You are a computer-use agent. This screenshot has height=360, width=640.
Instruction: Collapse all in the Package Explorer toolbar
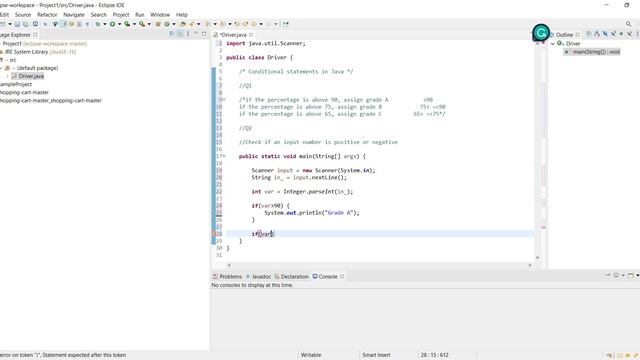[172, 34]
